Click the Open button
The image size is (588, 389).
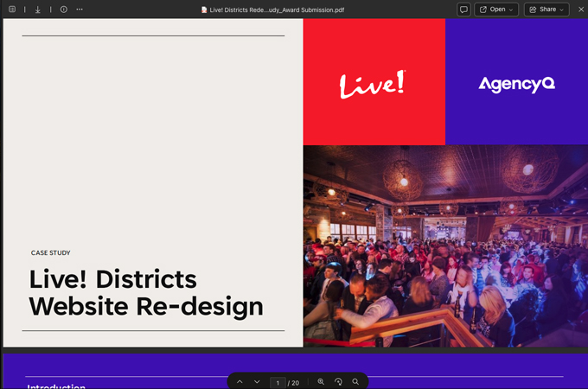click(x=496, y=10)
